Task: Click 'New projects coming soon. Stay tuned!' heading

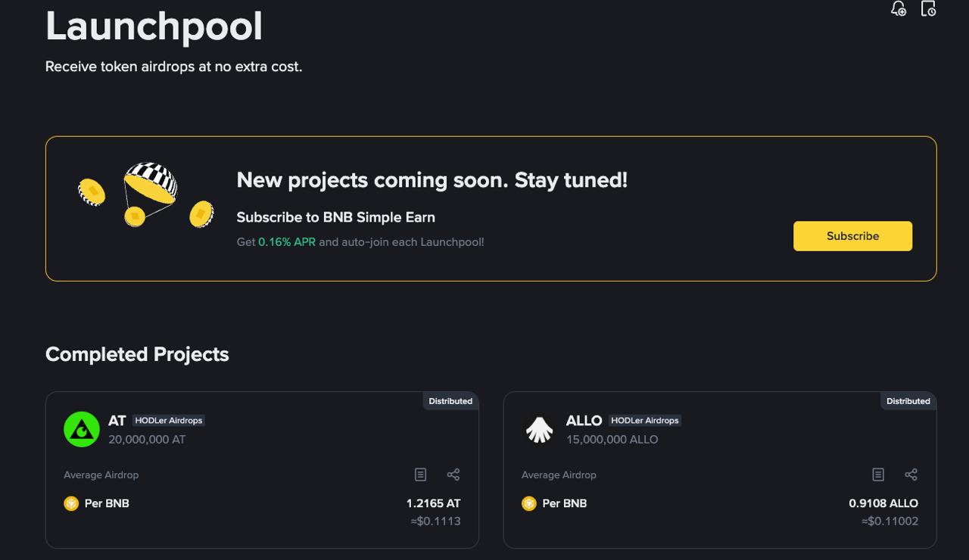Action: pyautogui.click(x=432, y=180)
